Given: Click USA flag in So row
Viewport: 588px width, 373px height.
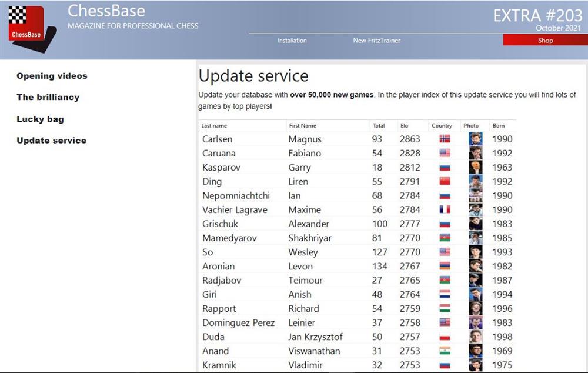Looking at the screenshot, I should [445, 252].
